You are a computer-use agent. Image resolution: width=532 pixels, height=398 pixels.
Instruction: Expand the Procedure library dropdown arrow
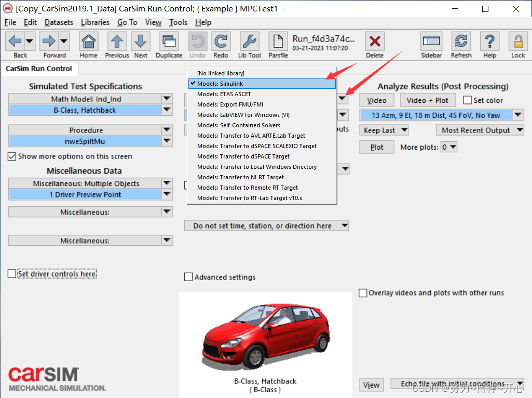coord(167,130)
